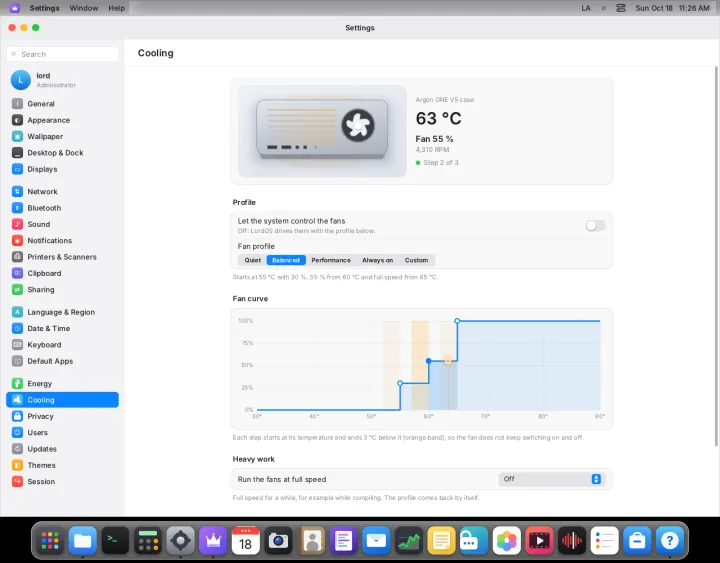Open Themes settings

[62, 465]
